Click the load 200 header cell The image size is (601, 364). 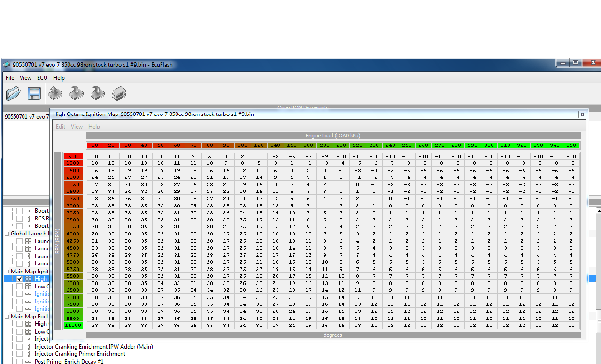[324, 145]
